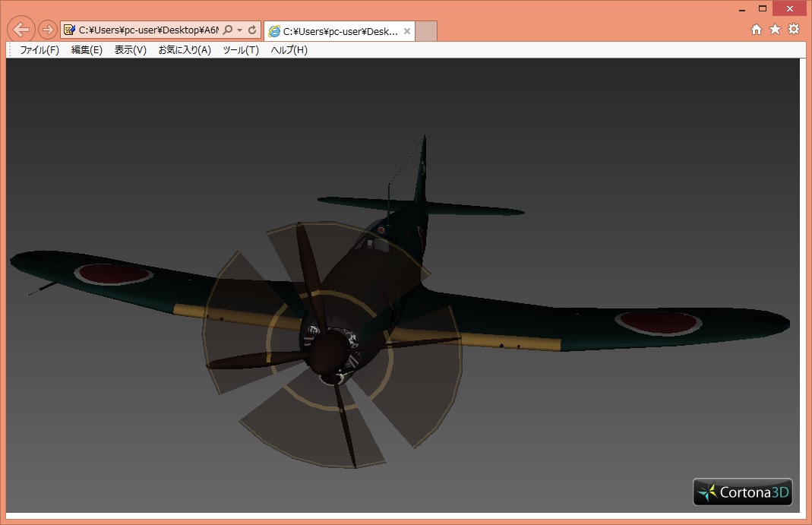
Task: Go to the Home page icon
Action: point(757,29)
